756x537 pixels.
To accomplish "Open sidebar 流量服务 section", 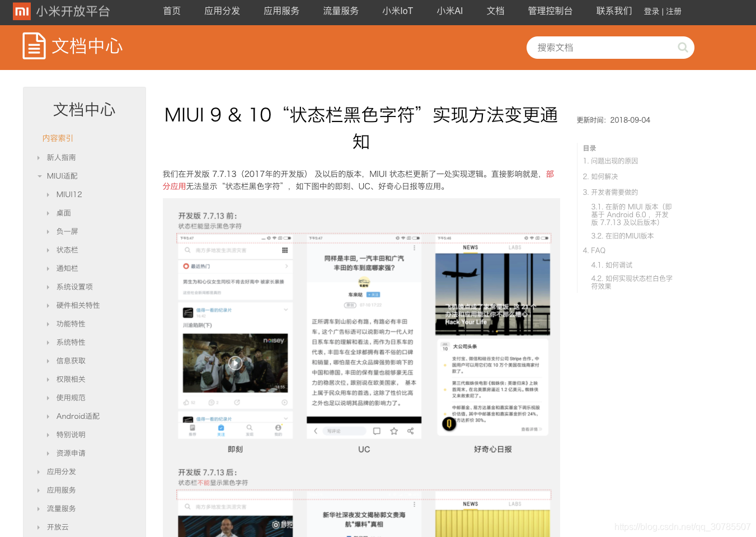I will (x=62, y=508).
